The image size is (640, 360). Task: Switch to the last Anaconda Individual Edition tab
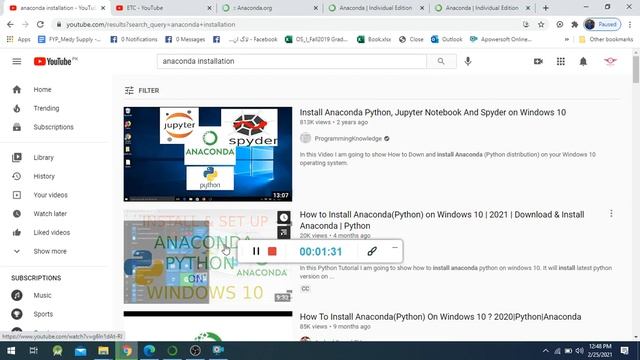[482, 8]
